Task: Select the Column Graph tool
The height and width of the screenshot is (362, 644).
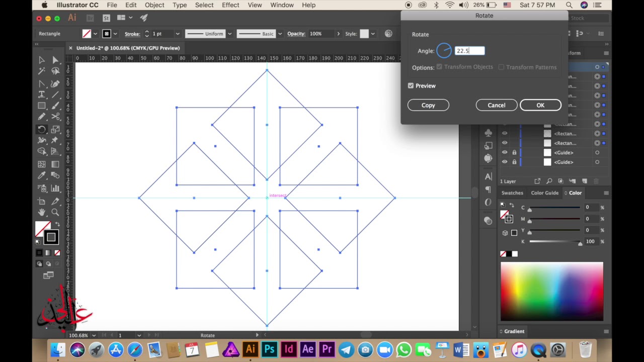Action: point(55,189)
